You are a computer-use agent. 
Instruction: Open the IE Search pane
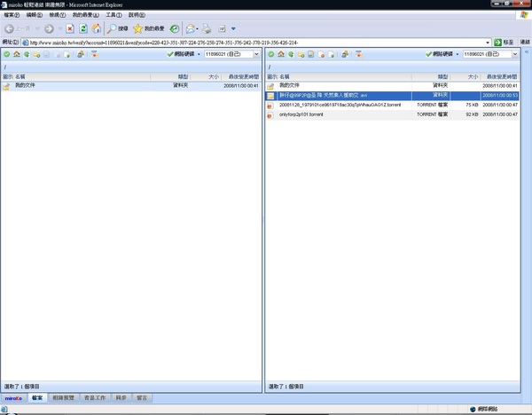pos(117,28)
